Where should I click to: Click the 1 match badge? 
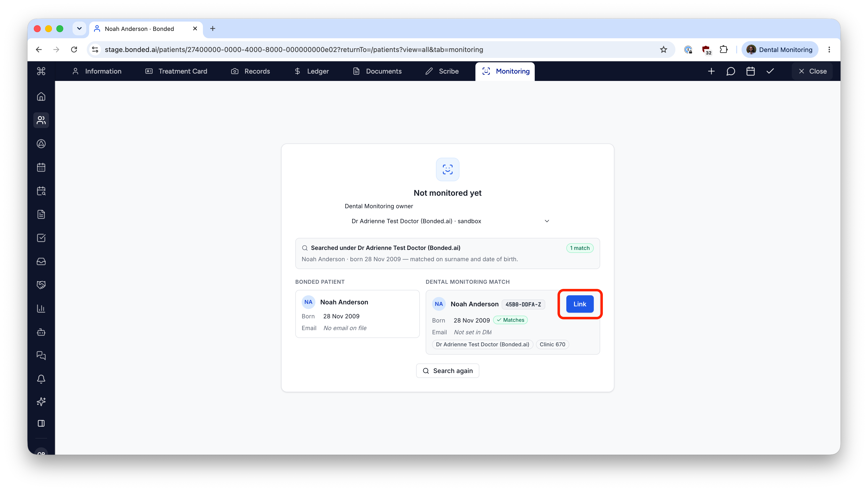[580, 248]
